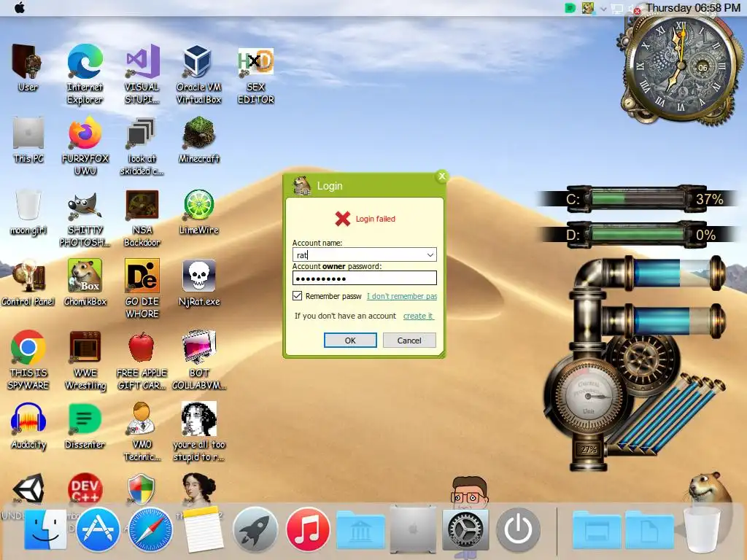The height and width of the screenshot is (560, 747).
Task: Launch FURRYFOX UWU Firefox shortcut
Action: click(x=85, y=145)
